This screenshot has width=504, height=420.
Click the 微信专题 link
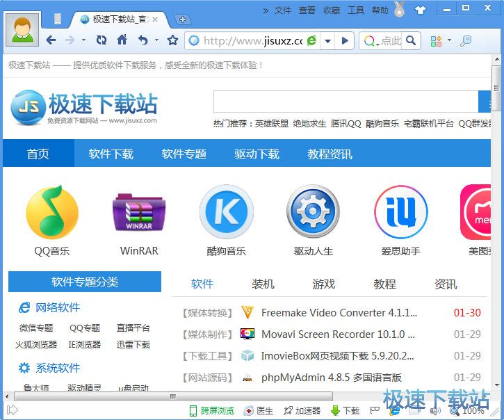pos(36,328)
